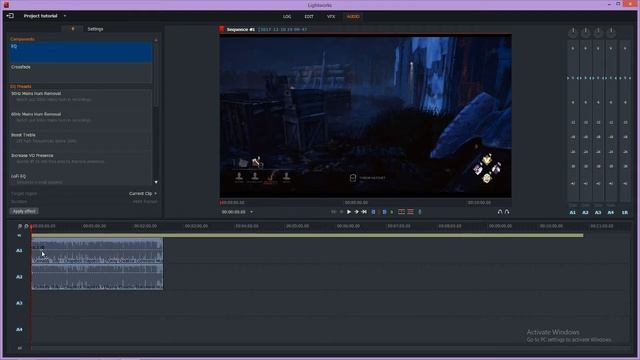Click the viewer timecode field
640x360 pixels.
point(233,212)
